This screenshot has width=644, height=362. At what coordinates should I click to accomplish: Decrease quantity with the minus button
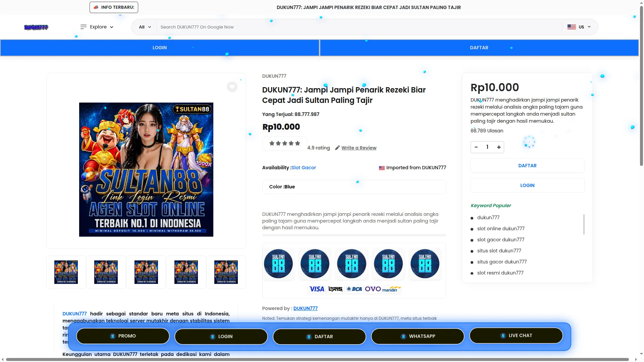tap(476, 147)
